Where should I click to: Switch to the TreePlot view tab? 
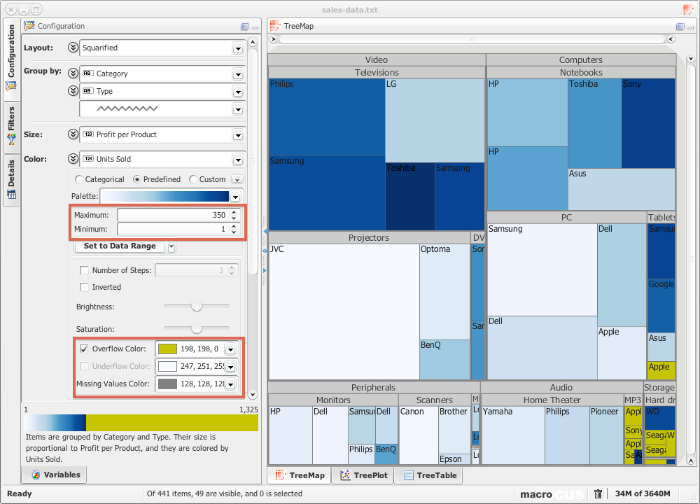[363, 475]
